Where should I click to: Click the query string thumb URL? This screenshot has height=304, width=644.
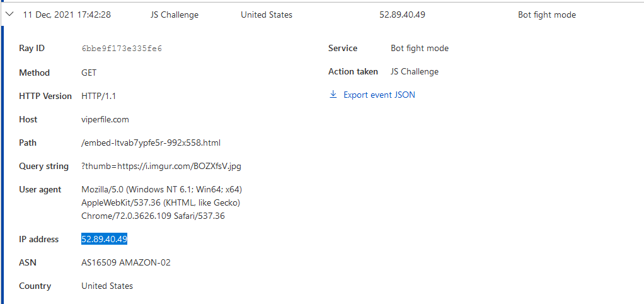point(161,167)
